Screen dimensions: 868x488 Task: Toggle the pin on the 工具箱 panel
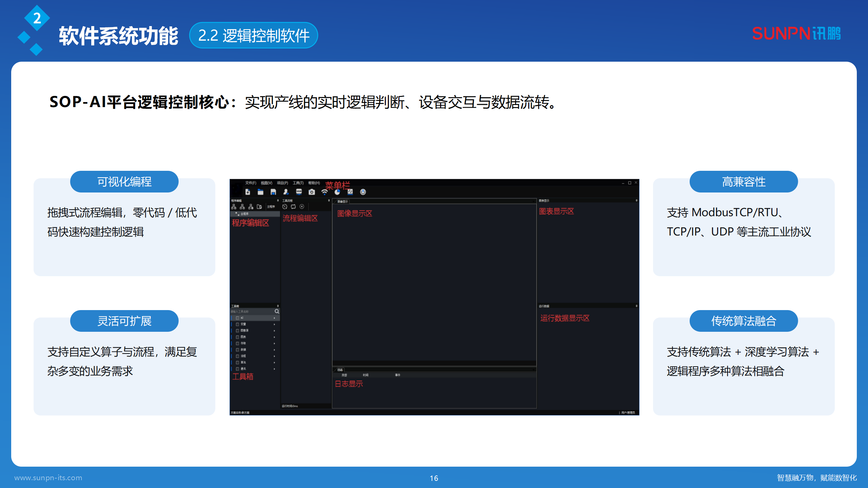pos(278,305)
